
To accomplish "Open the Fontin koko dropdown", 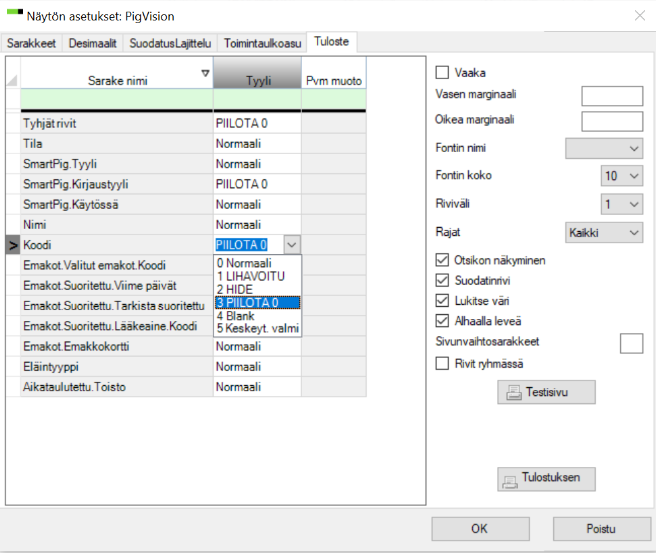I will coord(622,176).
